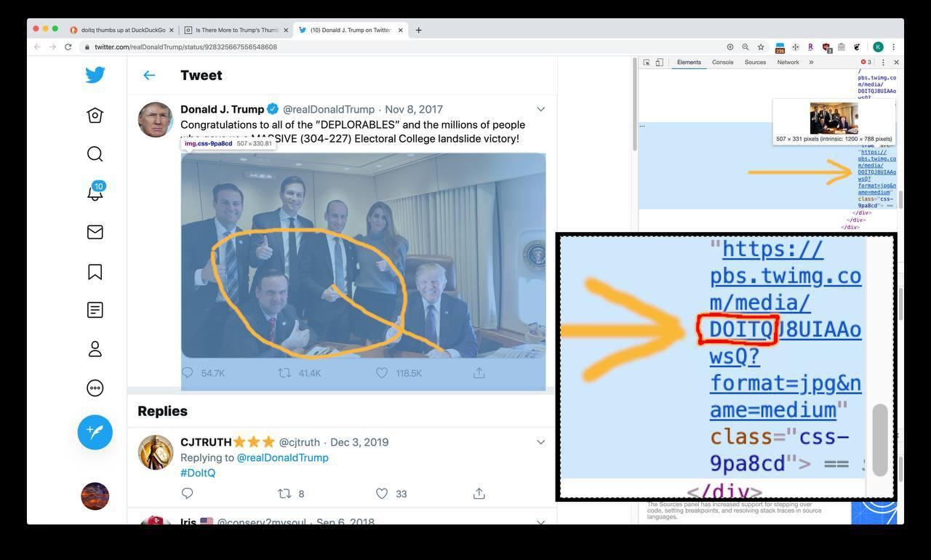931x560 pixels.
Task: Toggle the DevTools inspect element picker
Action: pyautogui.click(x=647, y=63)
